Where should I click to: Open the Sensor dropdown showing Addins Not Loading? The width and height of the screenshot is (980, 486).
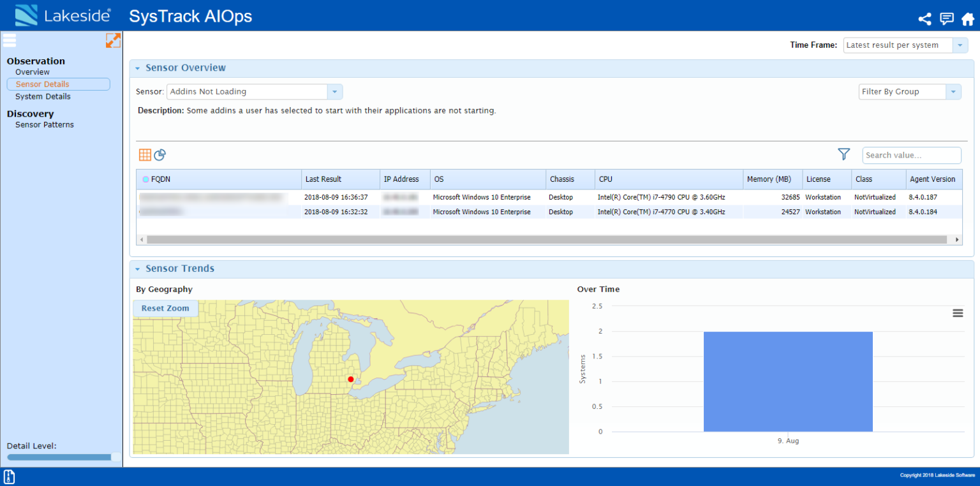pos(335,91)
